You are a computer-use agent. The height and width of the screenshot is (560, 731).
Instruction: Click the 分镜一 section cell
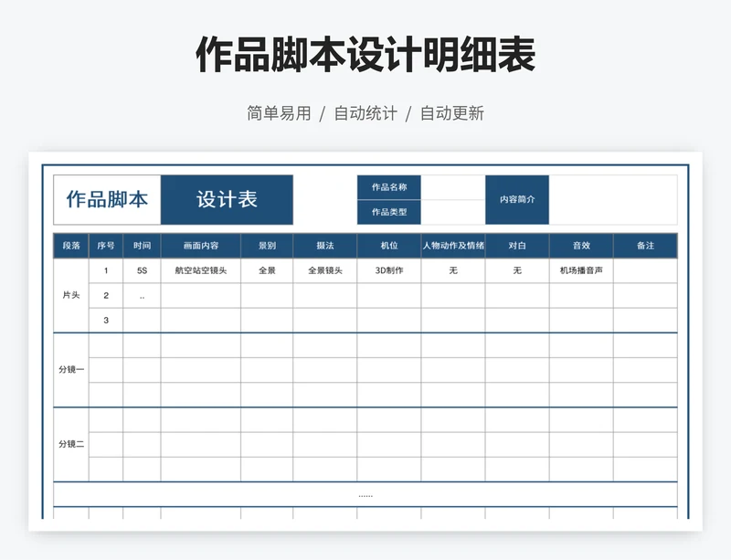(x=71, y=370)
